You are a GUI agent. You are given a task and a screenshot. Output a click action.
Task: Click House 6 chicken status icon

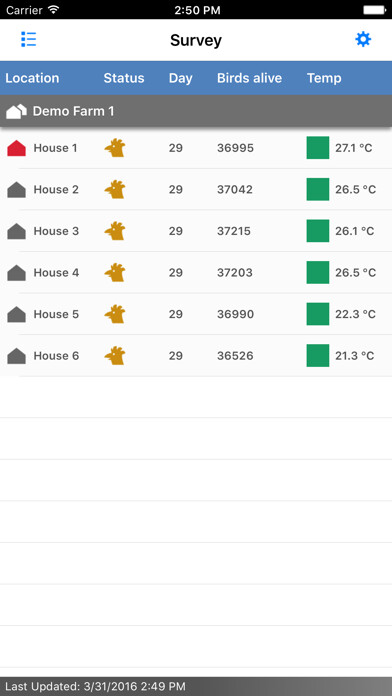tap(115, 356)
